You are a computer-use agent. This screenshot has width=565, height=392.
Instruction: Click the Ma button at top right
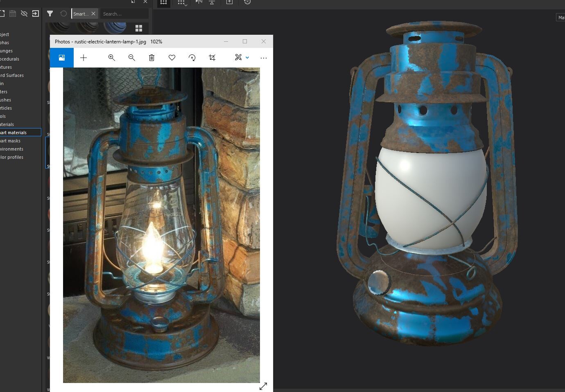pyautogui.click(x=561, y=17)
